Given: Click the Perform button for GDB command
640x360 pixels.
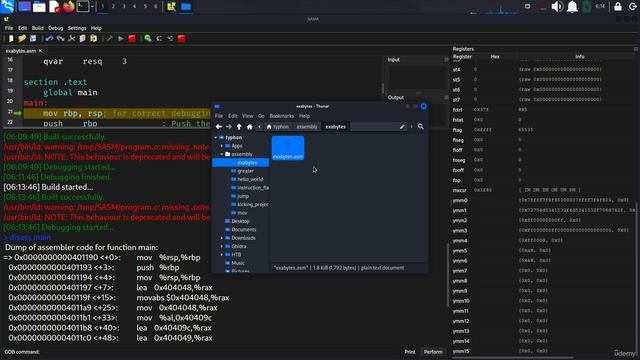Looking at the screenshot, I should coord(433,352).
